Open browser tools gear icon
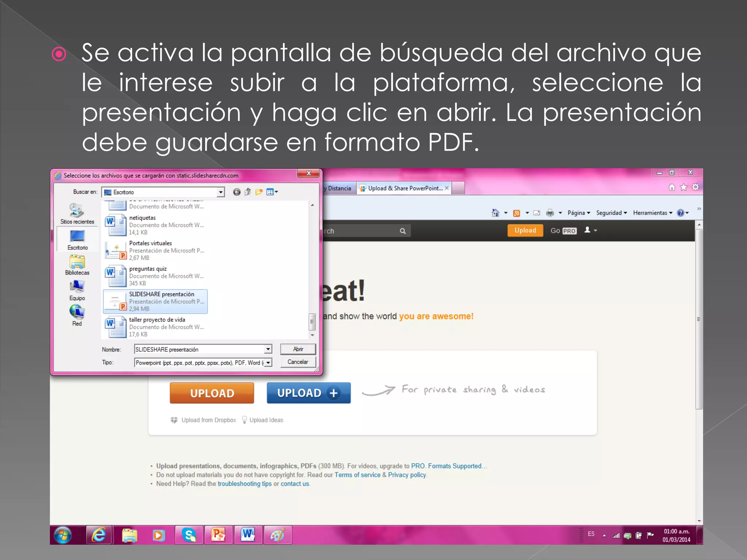Image resolution: width=747 pixels, height=560 pixels. [x=696, y=187]
